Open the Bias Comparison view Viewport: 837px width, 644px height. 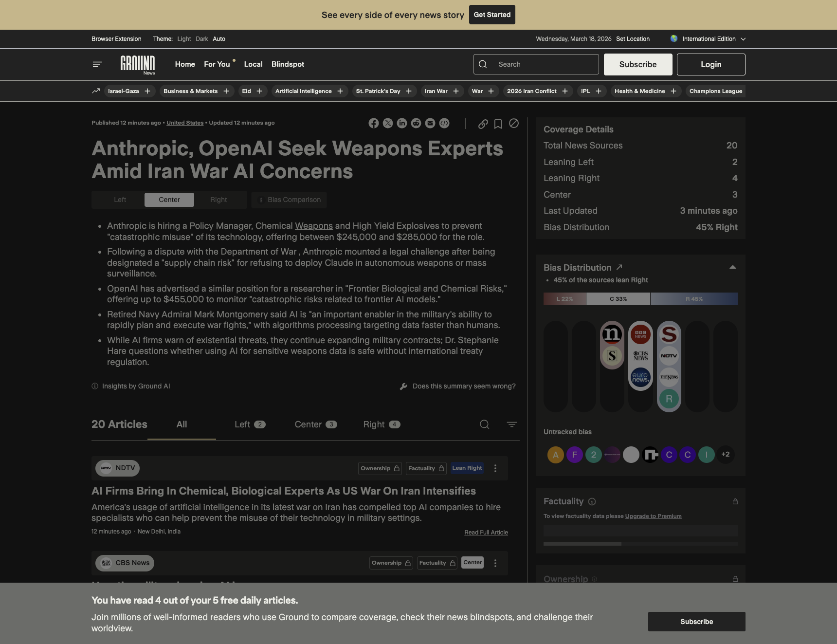(x=289, y=200)
